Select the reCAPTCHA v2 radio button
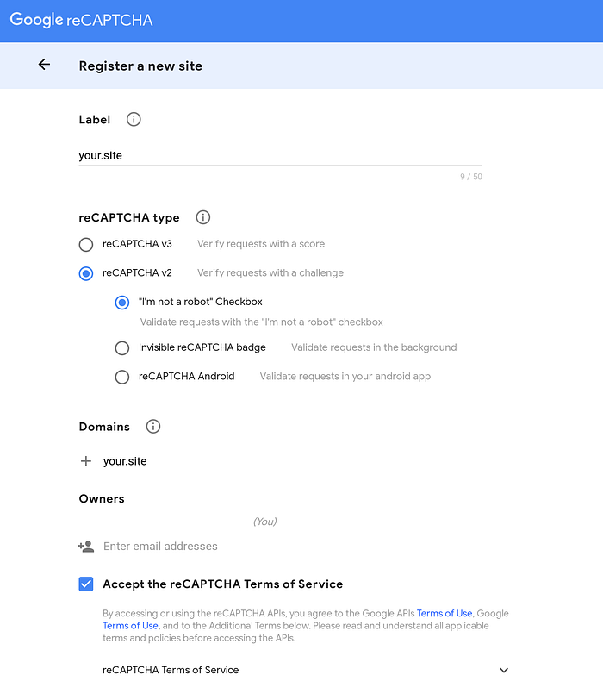603x700 pixels. pyautogui.click(x=86, y=273)
